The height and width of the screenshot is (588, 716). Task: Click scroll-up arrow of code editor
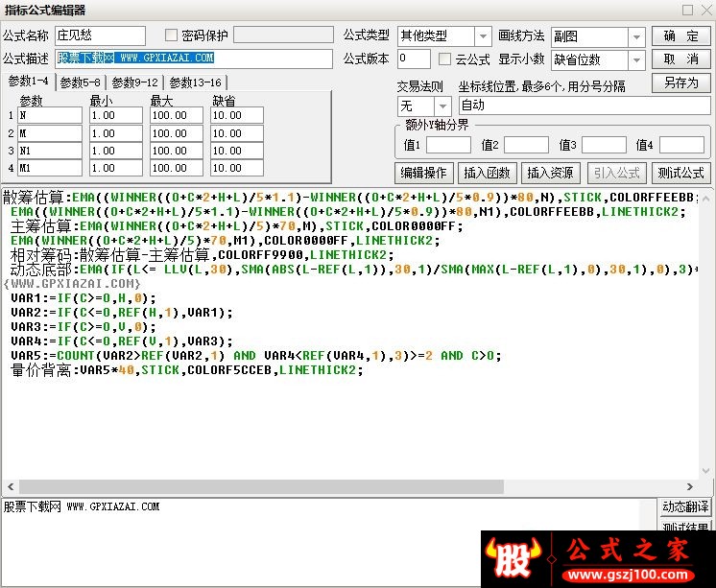705,199
